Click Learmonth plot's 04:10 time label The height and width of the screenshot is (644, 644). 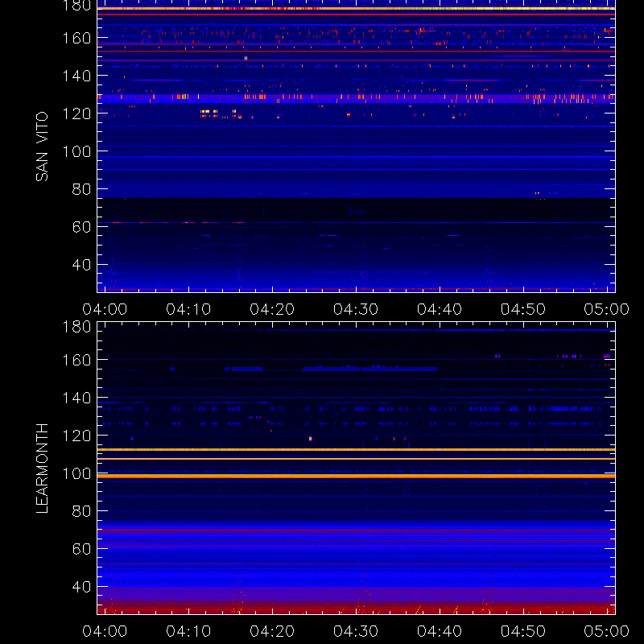click(x=188, y=631)
